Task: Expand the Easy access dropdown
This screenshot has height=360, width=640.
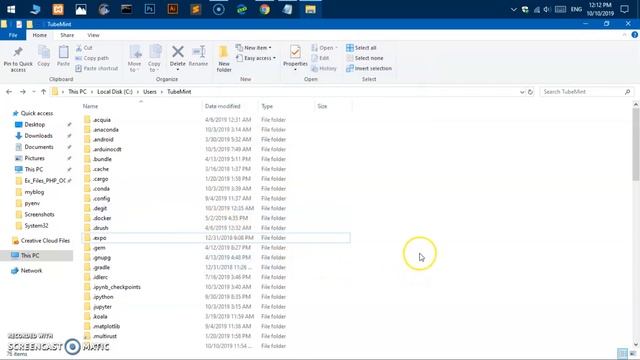Action: [256, 58]
